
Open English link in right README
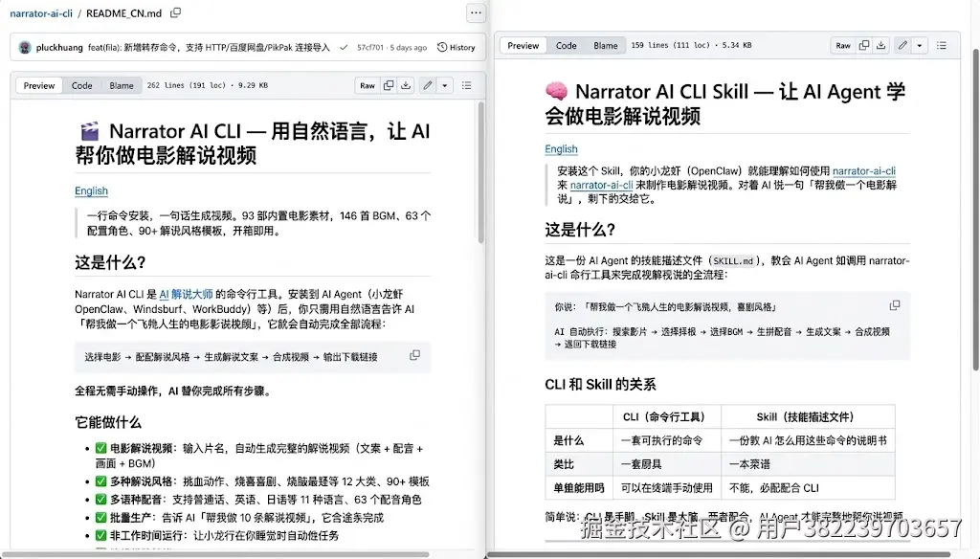pos(561,148)
